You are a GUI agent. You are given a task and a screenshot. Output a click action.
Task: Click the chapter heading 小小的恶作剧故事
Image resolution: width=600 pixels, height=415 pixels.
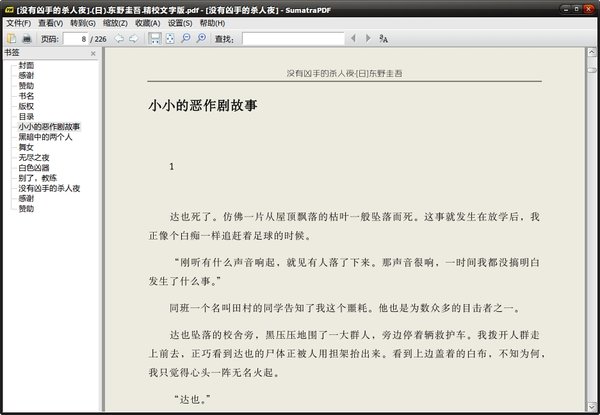[203, 106]
